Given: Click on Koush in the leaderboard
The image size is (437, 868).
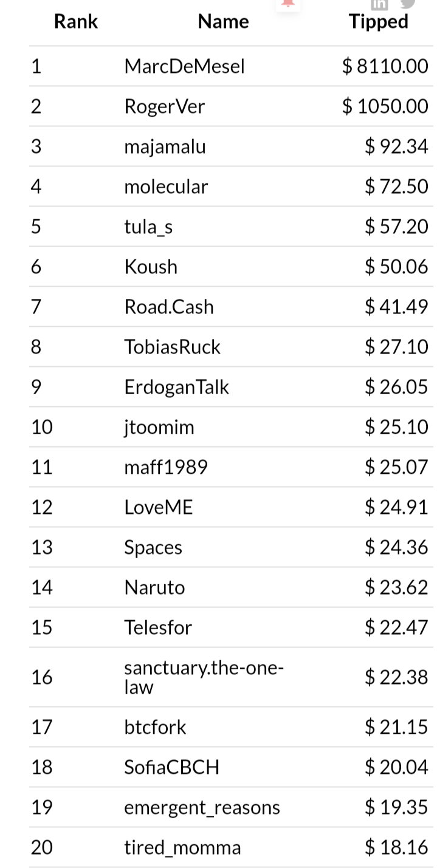Looking at the screenshot, I should tap(151, 267).
